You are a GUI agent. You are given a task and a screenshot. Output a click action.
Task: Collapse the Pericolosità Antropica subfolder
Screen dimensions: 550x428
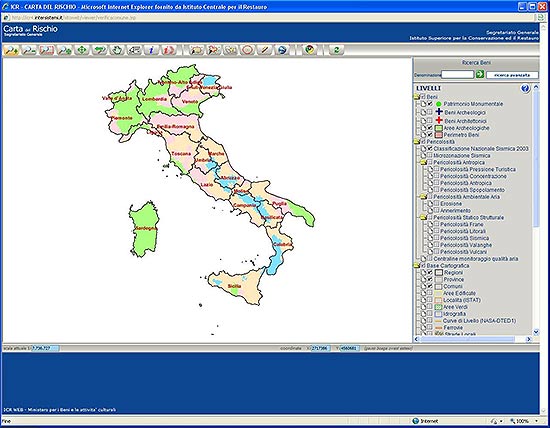click(423, 162)
